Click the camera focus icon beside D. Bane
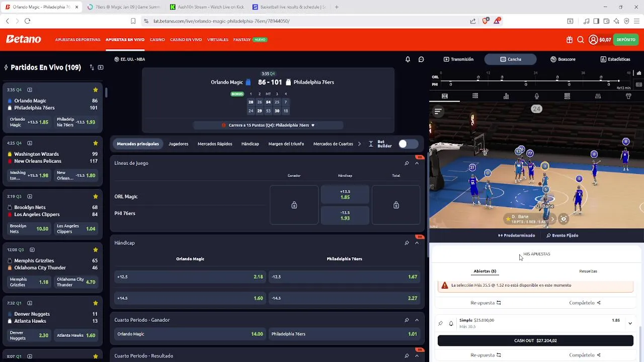The width and height of the screenshot is (644, 362). point(563,219)
